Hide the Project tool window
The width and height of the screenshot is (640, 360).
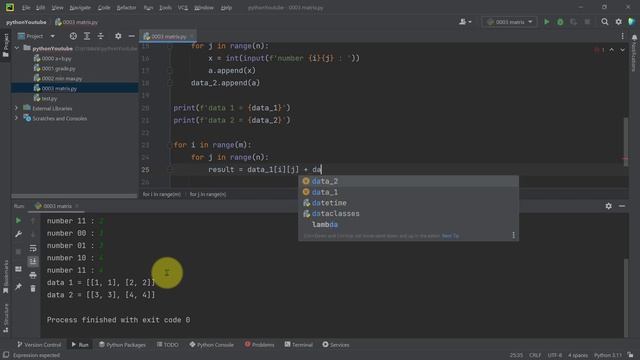point(131,36)
